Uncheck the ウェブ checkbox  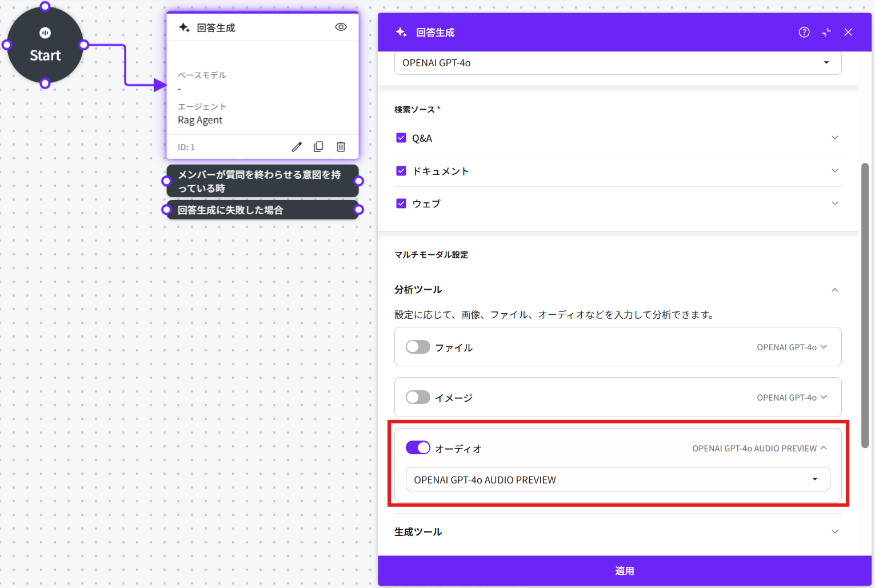401,203
